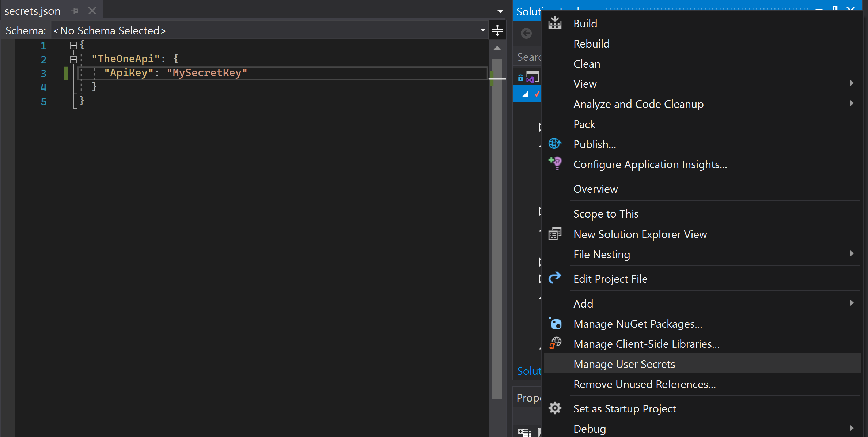Click the Set as Startup Project gear icon

(555, 408)
